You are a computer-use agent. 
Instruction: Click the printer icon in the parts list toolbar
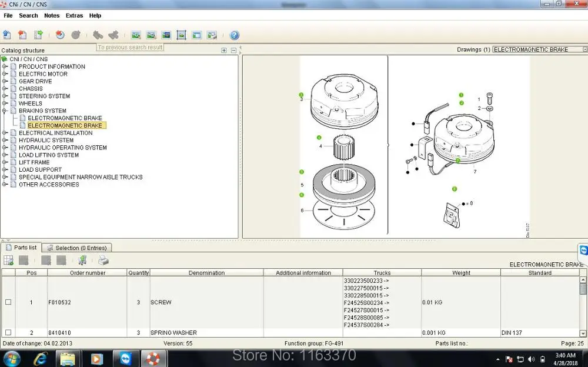point(103,260)
